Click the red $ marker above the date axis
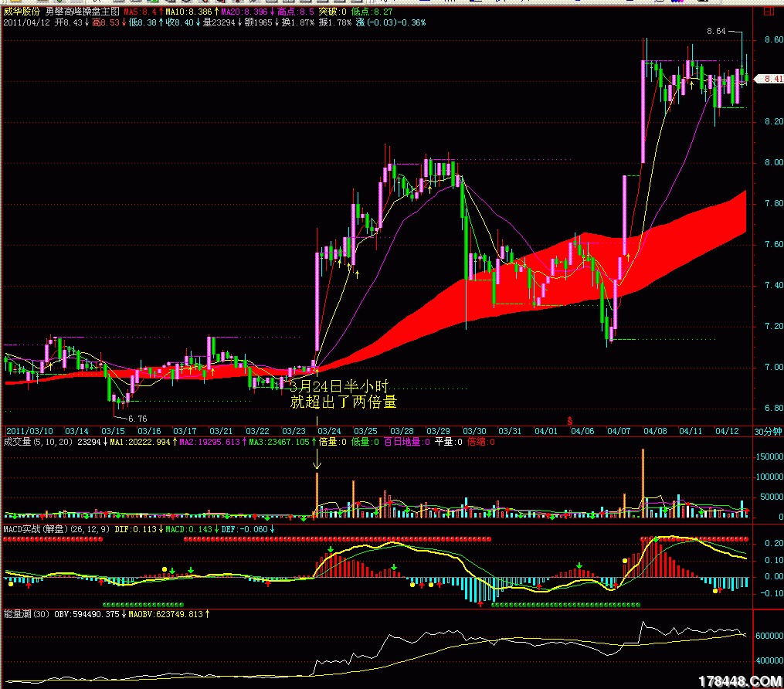Screen dimensions: 784x689 [x=569, y=421]
